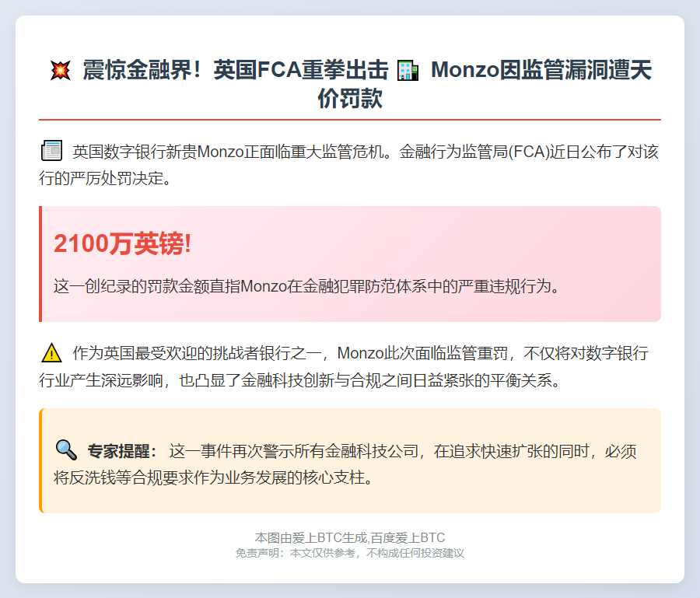Click the yellow warning triangle emoji
Image resolution: width=700 pixels, height=598 pixels.
[52, 352]
